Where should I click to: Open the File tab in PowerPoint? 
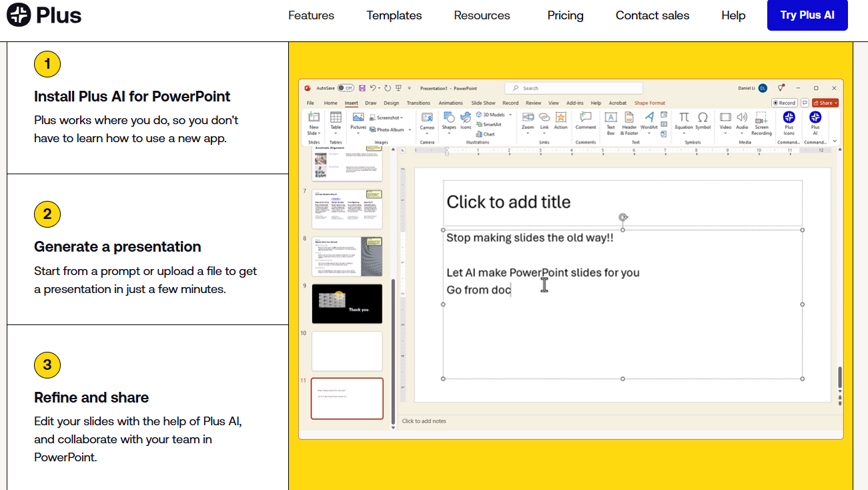[x=310, y=103]
